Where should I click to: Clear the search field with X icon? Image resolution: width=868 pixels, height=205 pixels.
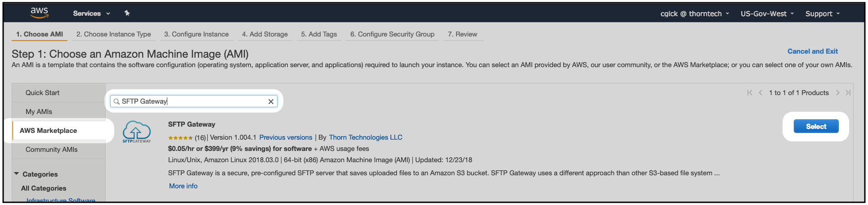tap(271, 101)
